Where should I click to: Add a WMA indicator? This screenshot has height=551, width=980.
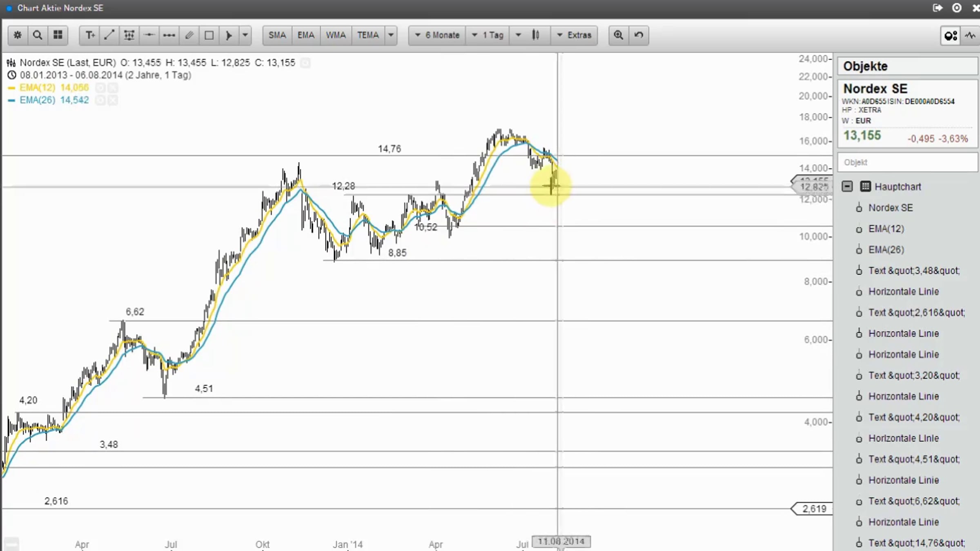[x=336, y=35]
